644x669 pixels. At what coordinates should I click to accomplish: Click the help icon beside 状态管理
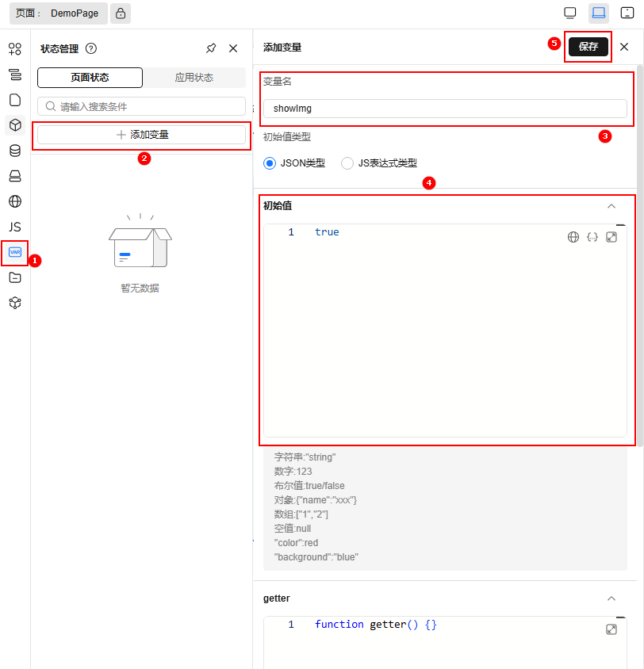pyautogui.click(x=91, y=48)
